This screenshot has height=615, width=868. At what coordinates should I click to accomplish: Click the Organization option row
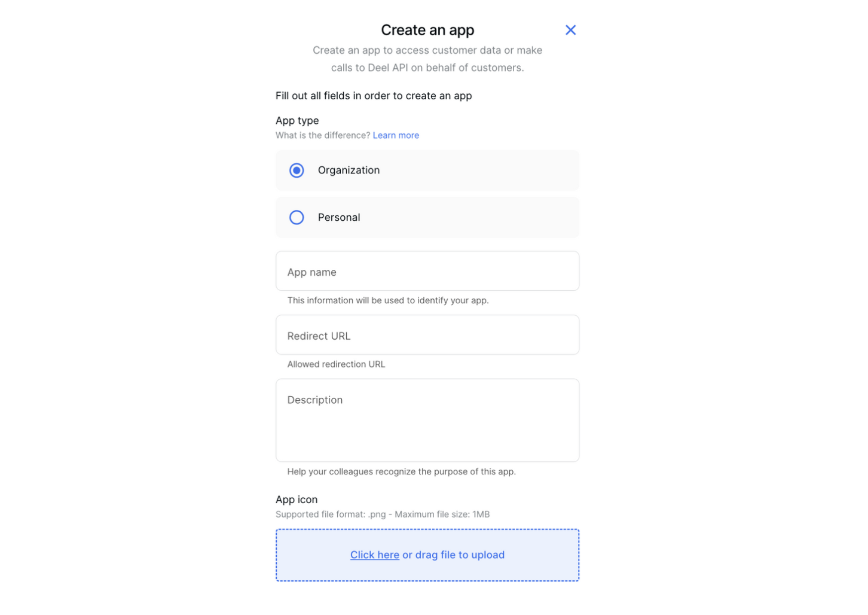tap(427, 170)
